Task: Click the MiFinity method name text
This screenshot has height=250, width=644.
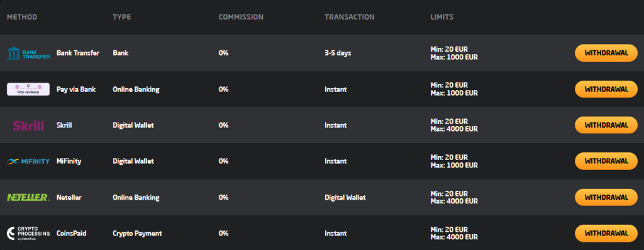Action: (69, 161)
